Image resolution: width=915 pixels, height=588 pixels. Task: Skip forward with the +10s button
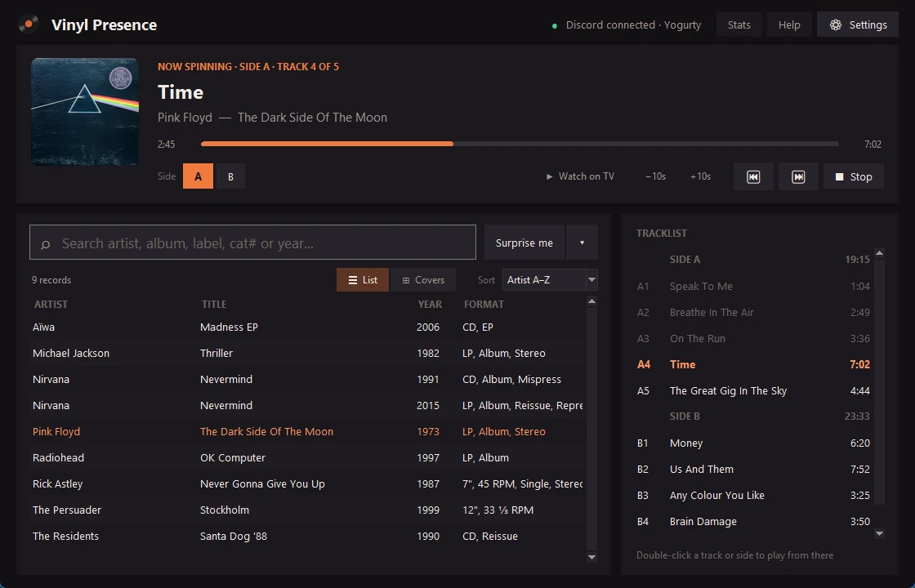(700, 176)
